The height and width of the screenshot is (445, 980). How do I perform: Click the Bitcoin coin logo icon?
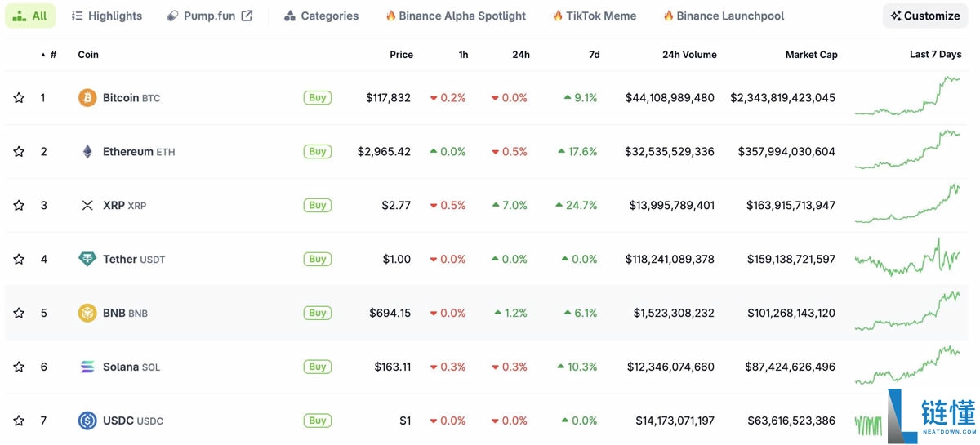(87, 98)
